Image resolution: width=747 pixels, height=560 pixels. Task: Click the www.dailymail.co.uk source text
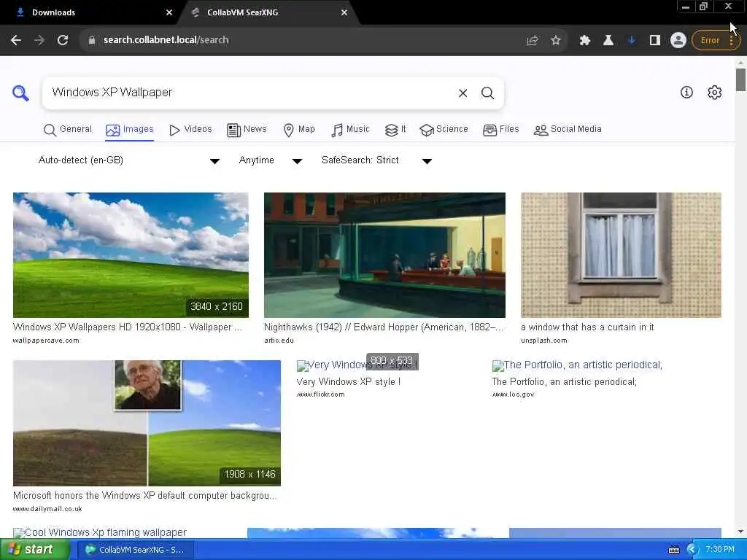click(47, 509)
